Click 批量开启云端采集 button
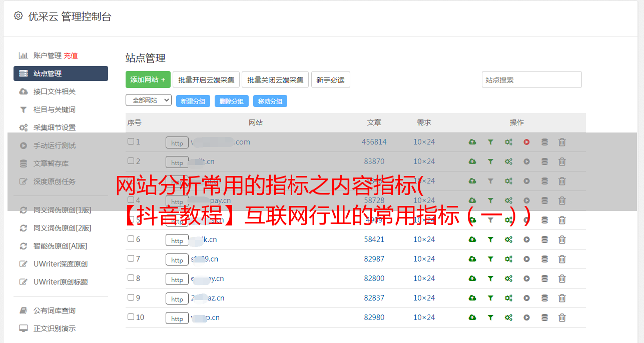644x343 pixels. pos(206,79)
